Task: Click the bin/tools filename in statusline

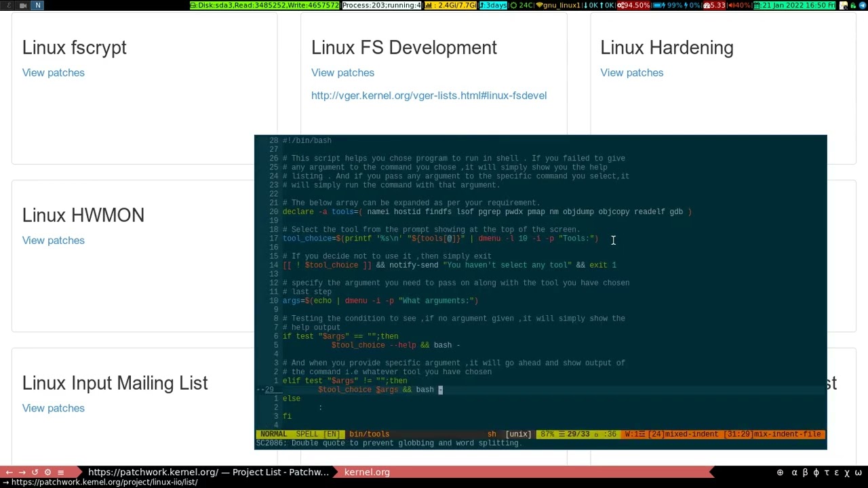Action: coord(369,434)
